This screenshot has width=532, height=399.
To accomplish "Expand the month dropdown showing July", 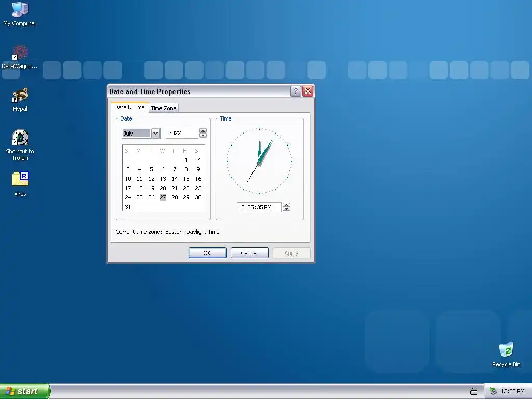I will pos(155,134).
